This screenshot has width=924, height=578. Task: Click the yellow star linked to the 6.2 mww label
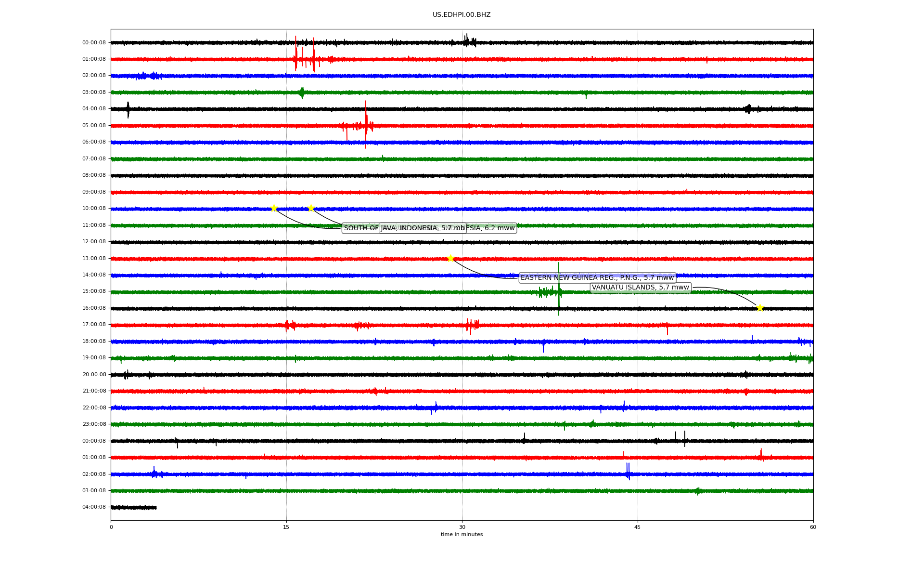311,208
